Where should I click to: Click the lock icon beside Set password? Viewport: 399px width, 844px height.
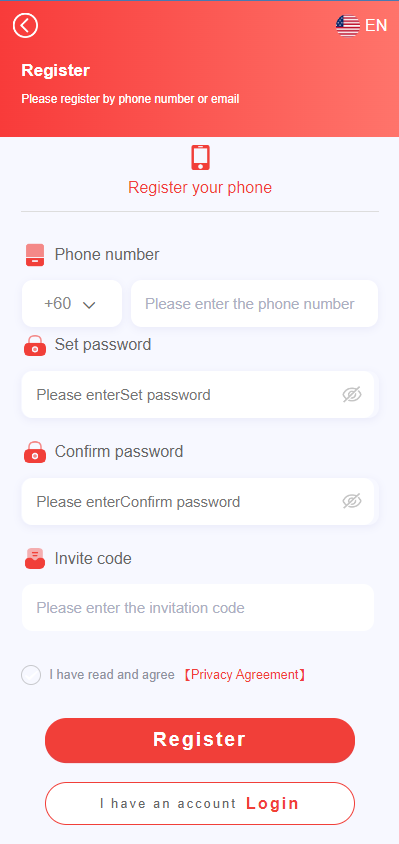coord(35,345)
